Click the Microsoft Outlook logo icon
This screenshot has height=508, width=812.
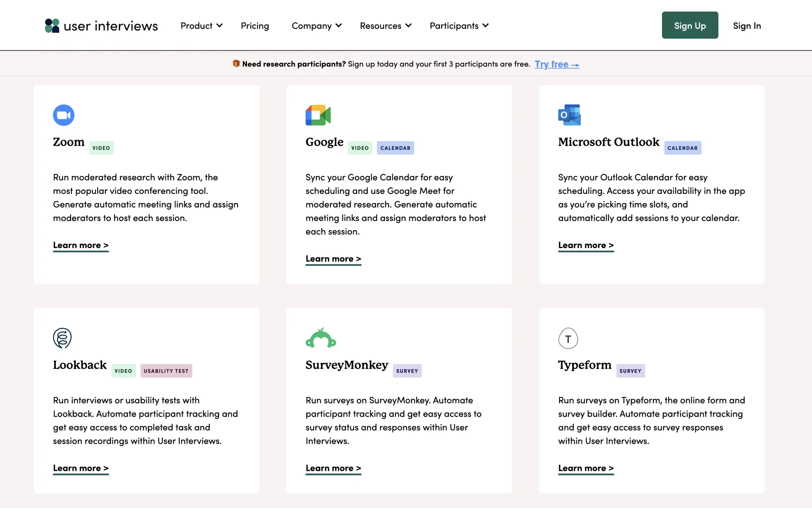click(x=569, y=115)
